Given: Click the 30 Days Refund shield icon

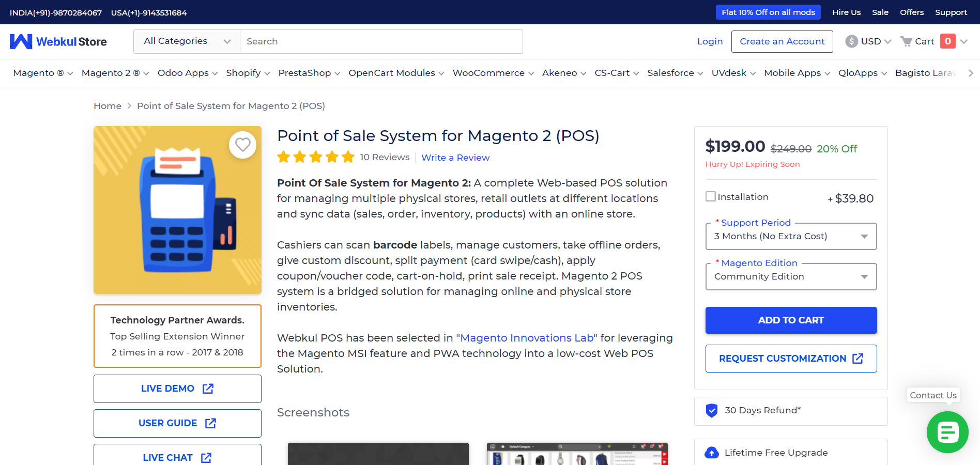Looking at the screenshot, I should click(x=712, y=410).
